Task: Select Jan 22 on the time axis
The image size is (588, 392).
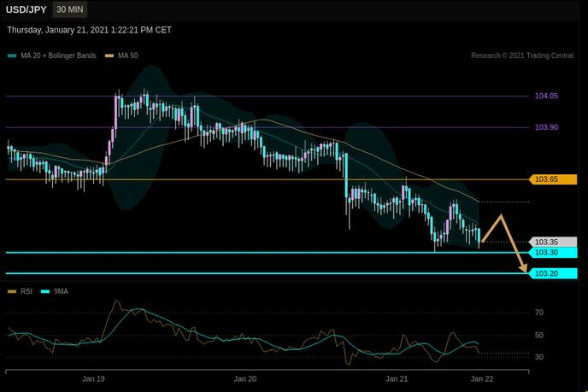Action: (482, 379)
